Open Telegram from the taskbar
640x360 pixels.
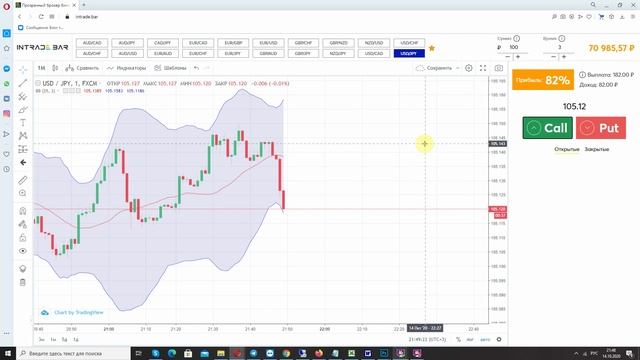click(x=253, y=353)
